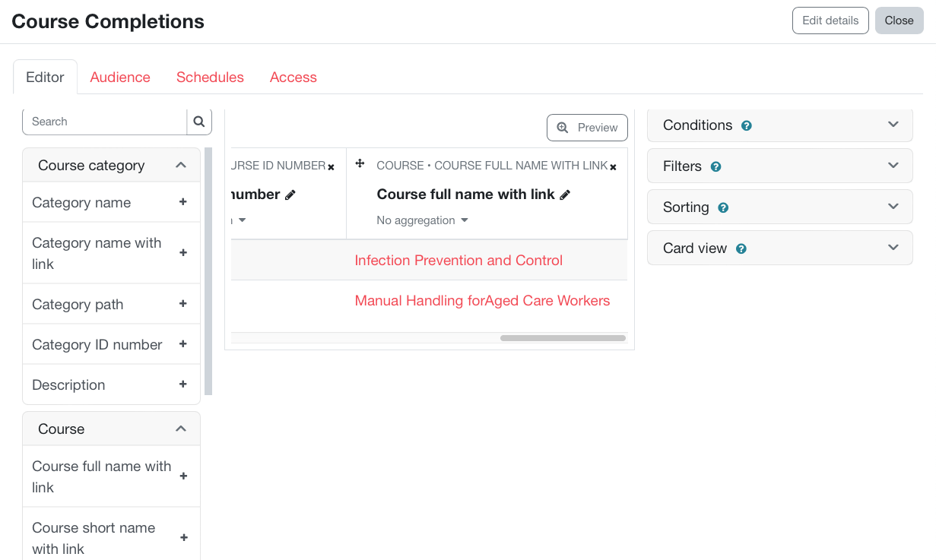Add Category path using plus icon
The image size is (936, 560).
point(182,304)
